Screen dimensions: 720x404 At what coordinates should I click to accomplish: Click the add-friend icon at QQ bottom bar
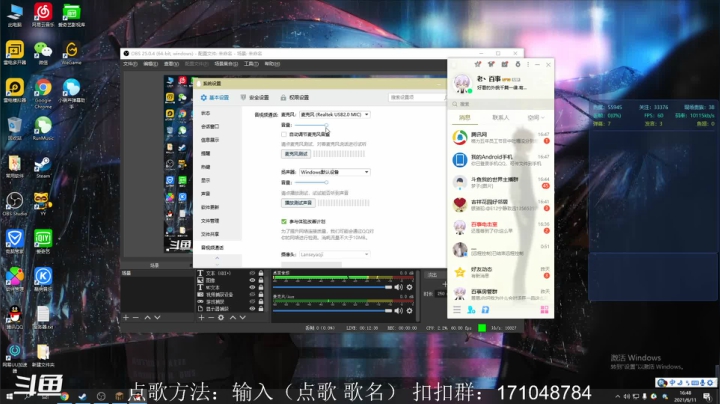[471, 310]
